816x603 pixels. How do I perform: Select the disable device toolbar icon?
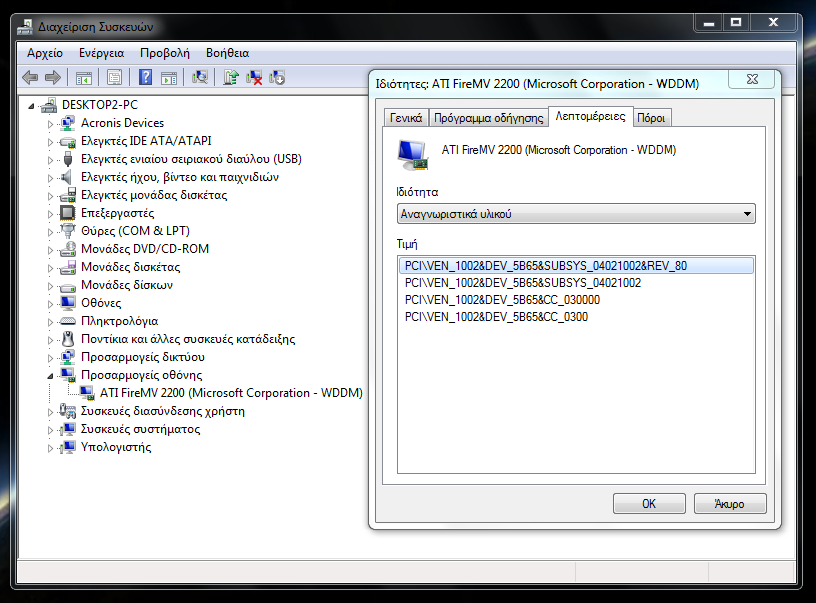[x=277, y=78]
